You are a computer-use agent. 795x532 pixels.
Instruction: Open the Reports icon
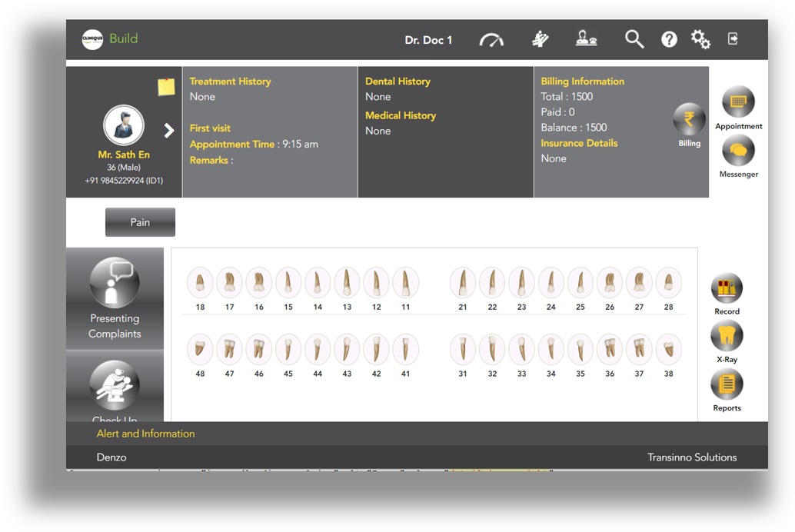coord(727,384)
